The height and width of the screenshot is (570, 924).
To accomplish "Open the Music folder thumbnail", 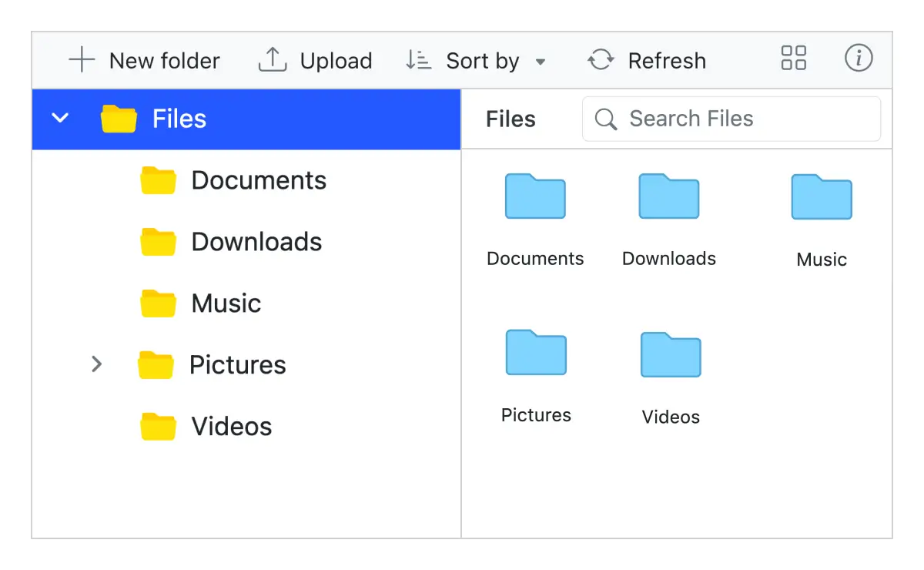I will [x=821, y=197].
